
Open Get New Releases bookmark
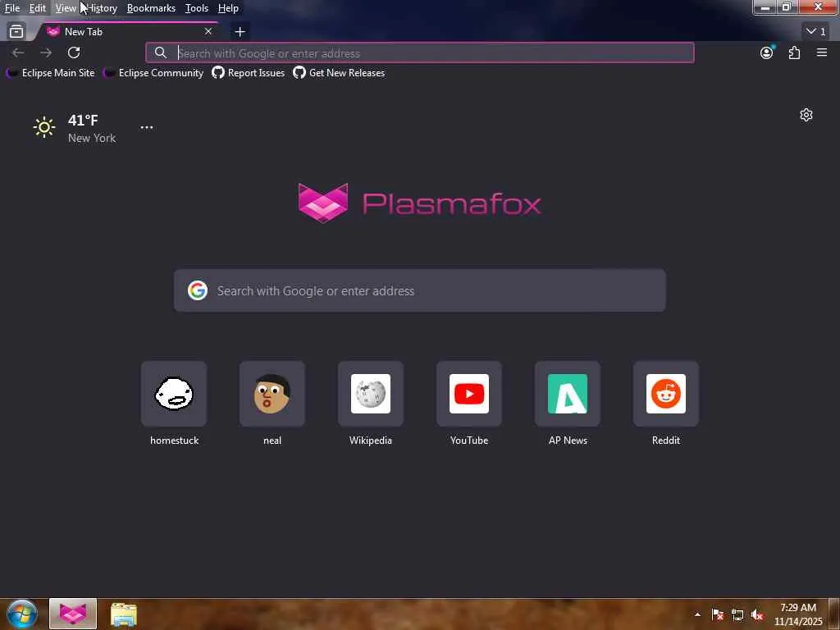[339, 73]
